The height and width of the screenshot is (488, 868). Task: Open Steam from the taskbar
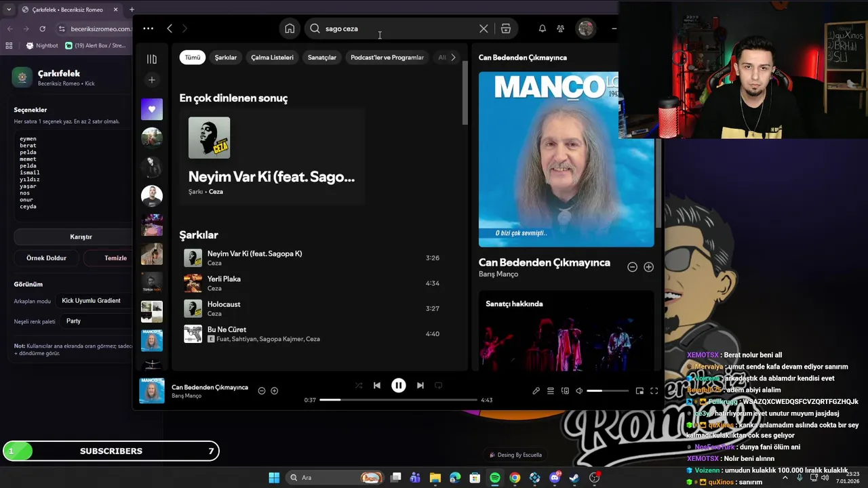(574, 478)
